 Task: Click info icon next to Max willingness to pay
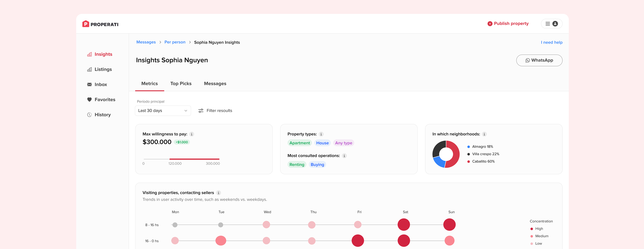pyautogui.click(x=192, y=134)
